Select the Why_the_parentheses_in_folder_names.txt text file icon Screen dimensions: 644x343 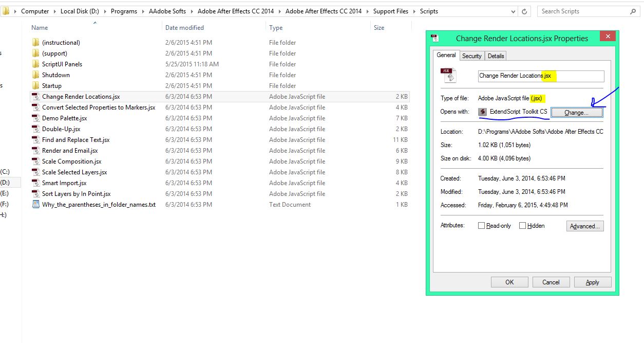pyautogui.click(x=35, y=204)
